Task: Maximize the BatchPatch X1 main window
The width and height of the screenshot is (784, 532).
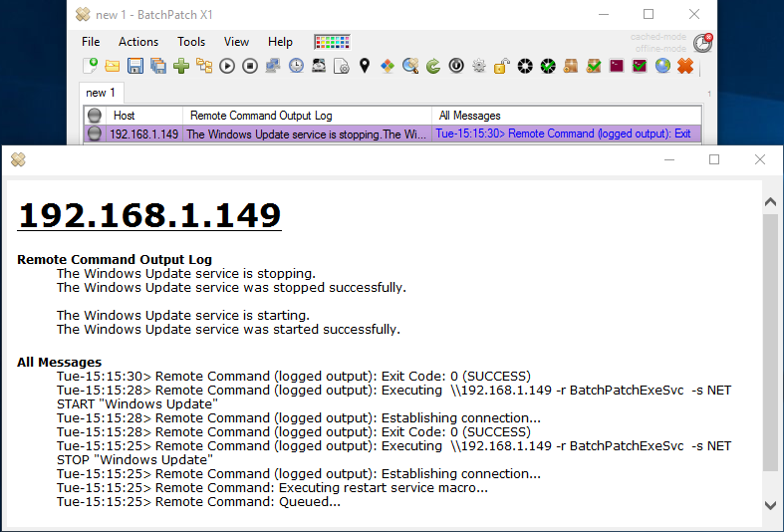Action: (x=649, y=14)
